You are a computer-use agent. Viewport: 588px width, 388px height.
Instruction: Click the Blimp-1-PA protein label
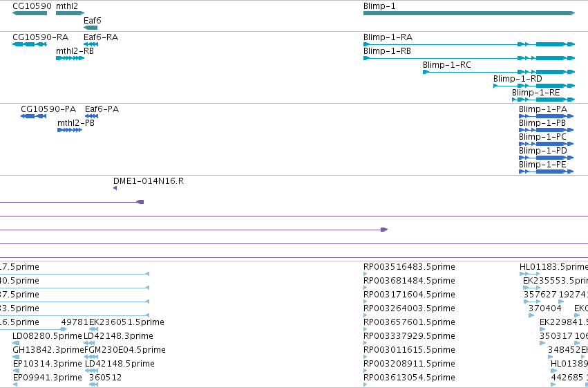click(543, 109)
